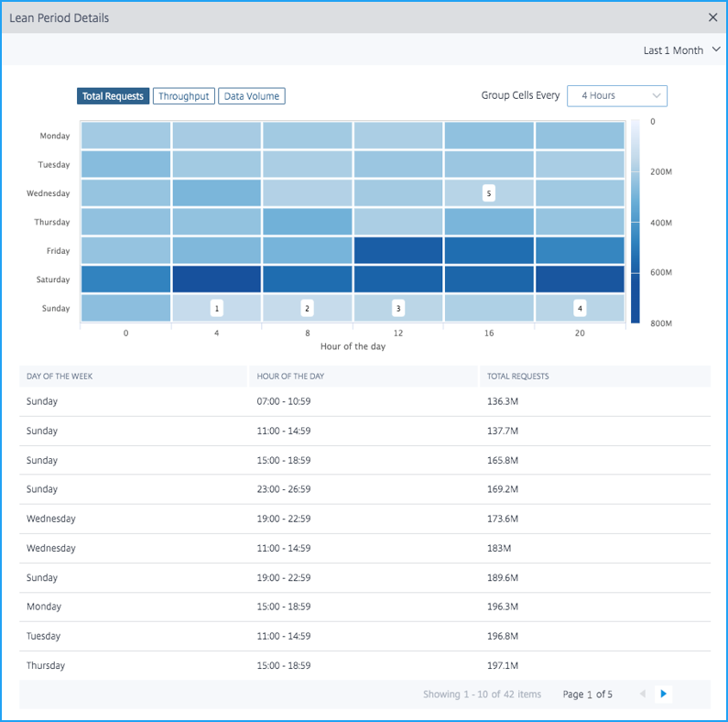Click the Saturday label on the heatmap axis
Screen dimensions: 728x722
pyautogui.click(x=53, y=279)
